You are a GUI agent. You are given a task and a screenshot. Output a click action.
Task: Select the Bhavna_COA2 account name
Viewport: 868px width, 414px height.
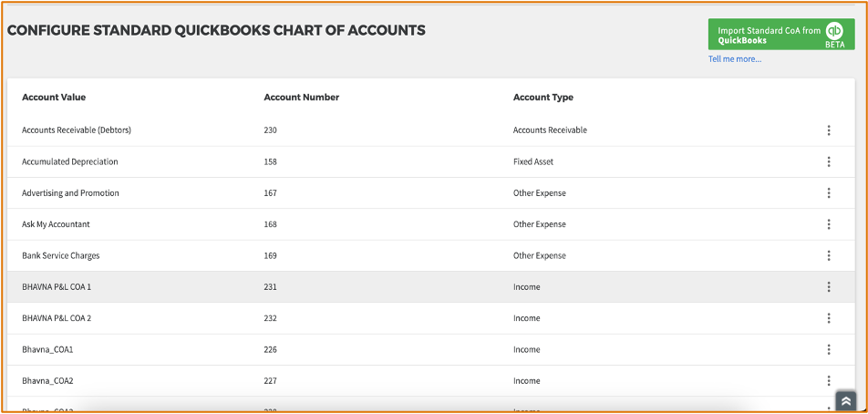47,381
